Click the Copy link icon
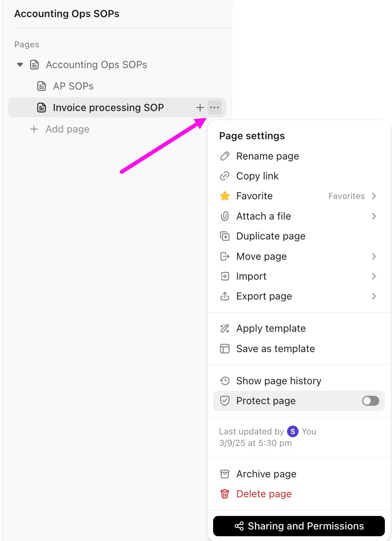The height and width of the screenshot is (541, 392). point(225,176)
